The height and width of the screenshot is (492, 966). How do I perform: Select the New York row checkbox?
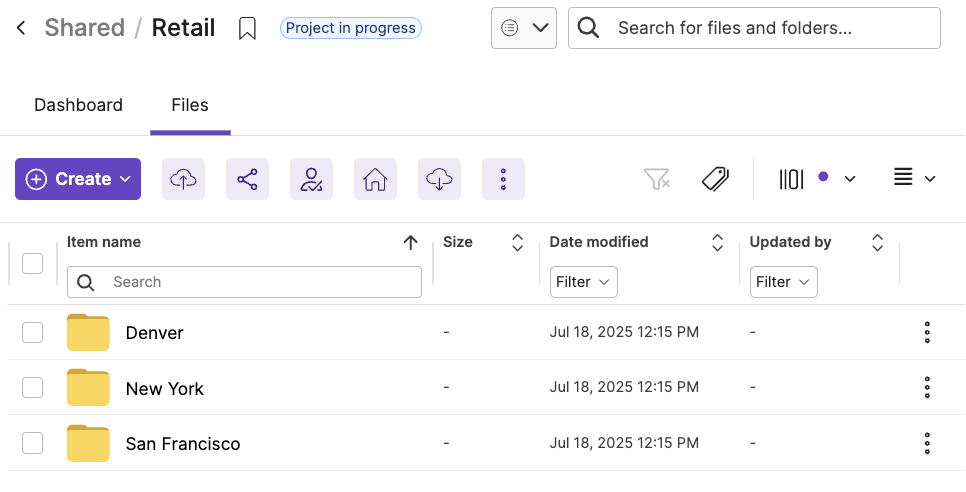(x=33, y=387)
